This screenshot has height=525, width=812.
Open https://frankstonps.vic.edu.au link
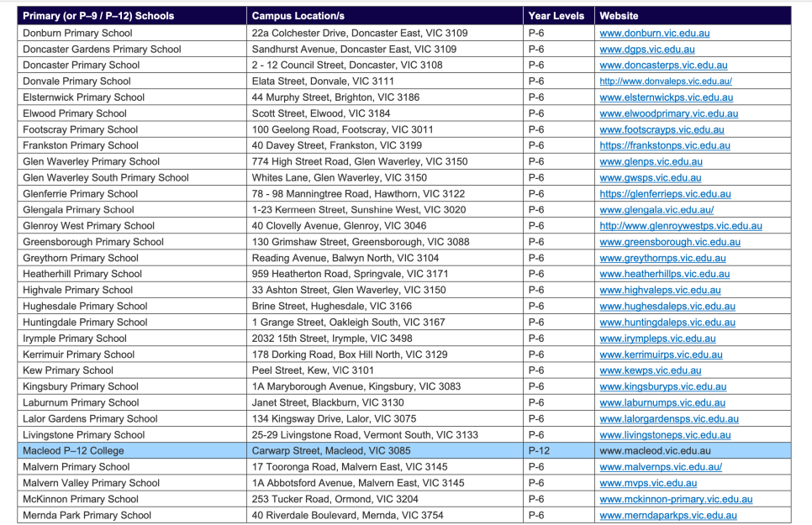pos(664,145)
